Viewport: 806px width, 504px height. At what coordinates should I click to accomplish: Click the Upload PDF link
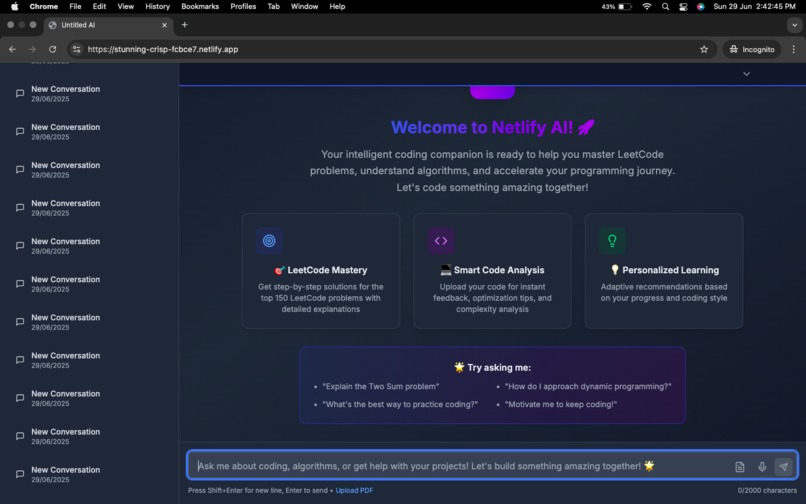(354, 491)
